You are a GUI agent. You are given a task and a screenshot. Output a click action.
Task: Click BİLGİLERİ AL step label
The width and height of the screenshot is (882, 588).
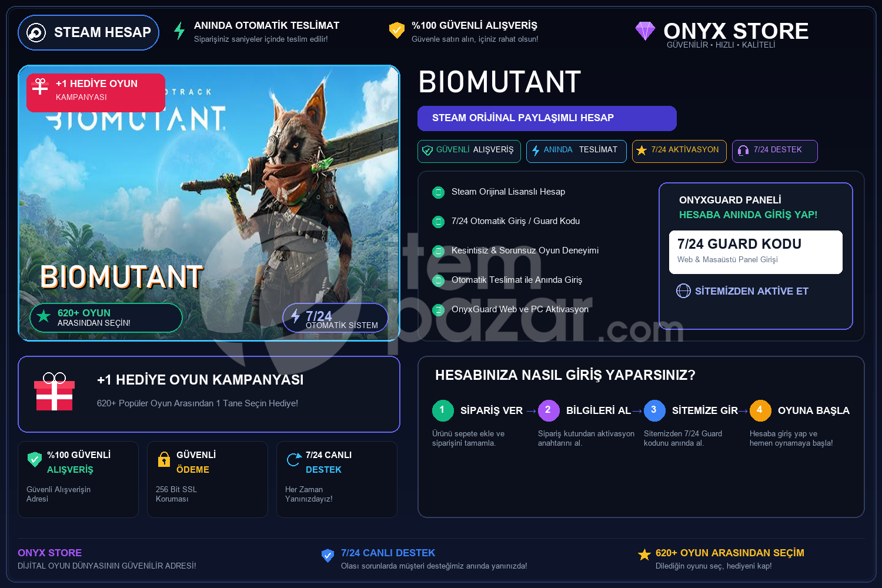599,411
